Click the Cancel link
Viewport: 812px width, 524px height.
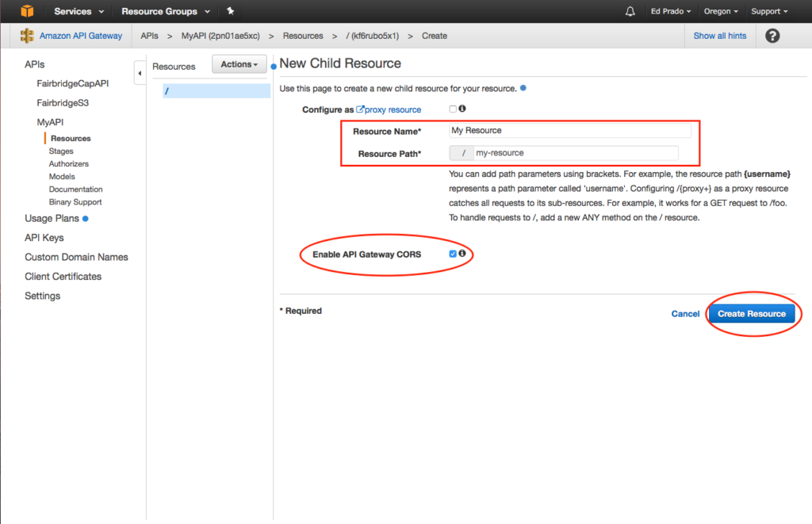pos(685,314)
